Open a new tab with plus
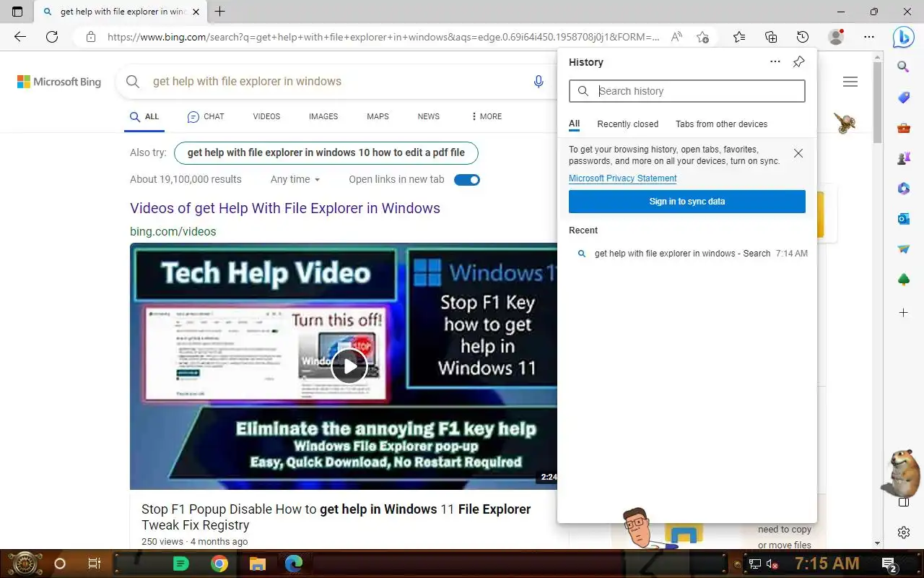The width and height of the screenshot is (924, 578). click(220, 12)
